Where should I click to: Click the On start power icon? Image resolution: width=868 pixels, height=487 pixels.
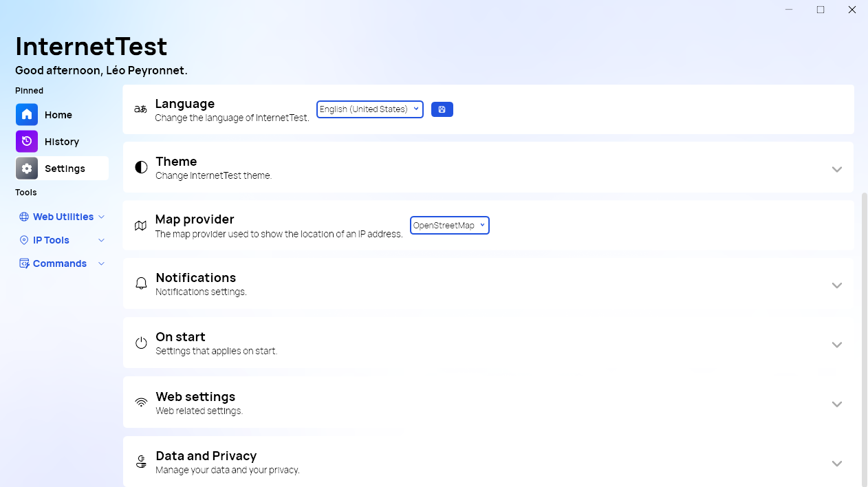point(141,343)
